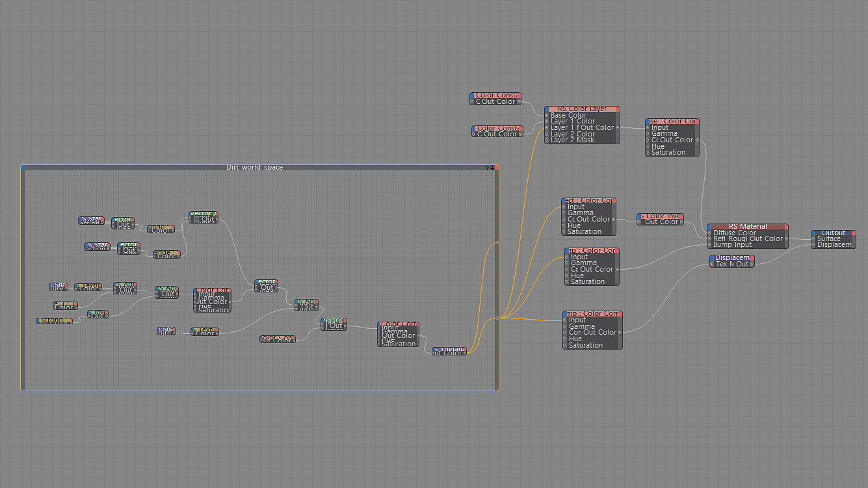Select the topmost Color Constant node title

click(495, 95)
